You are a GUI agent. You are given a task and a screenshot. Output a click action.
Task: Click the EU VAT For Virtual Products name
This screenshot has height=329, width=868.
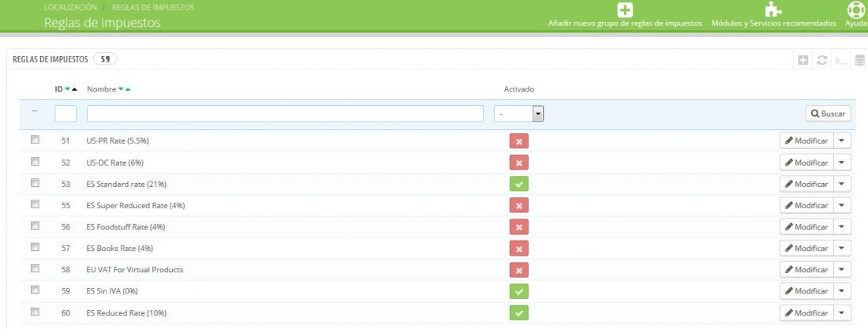click(134, 270)
